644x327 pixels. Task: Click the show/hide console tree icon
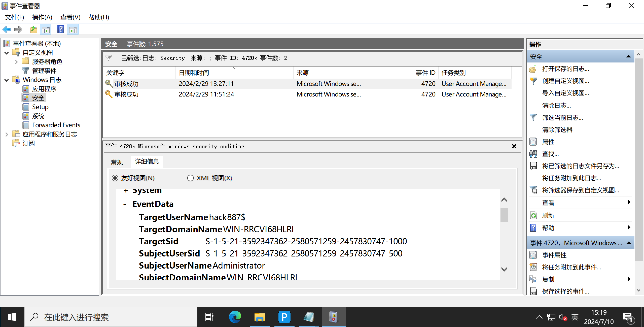[x=46, y=30]
